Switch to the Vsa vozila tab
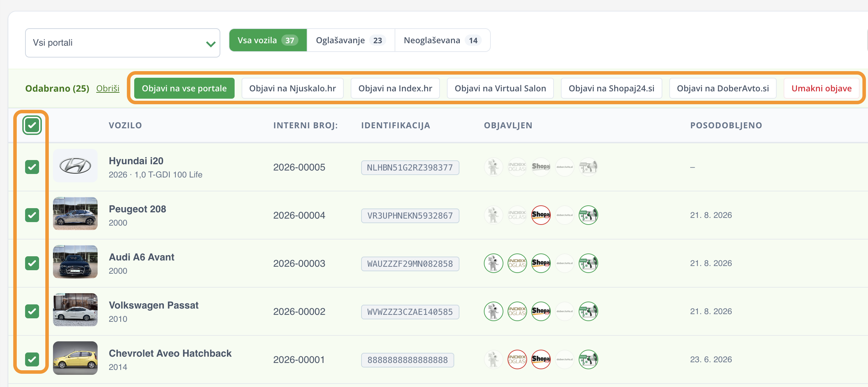This screenshot has height=387, width=868. 268,40
